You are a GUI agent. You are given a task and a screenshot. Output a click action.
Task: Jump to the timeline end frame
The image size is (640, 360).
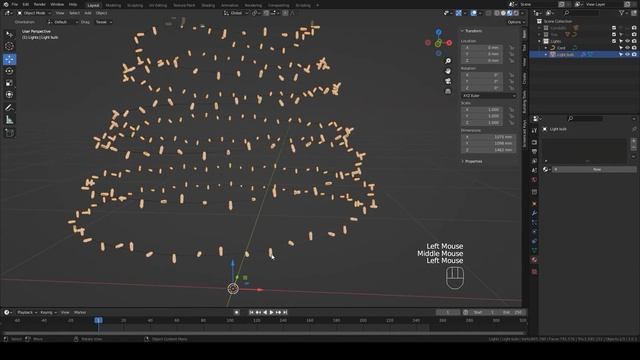[x=285, y=312]
